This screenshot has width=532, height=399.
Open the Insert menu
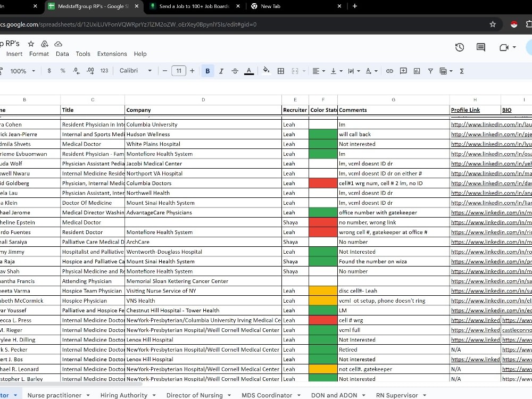point(14,54)
